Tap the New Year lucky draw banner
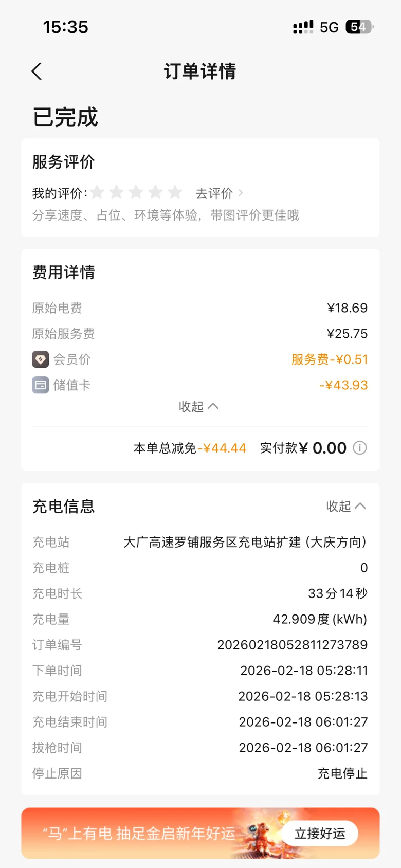 tap(139, 834)
